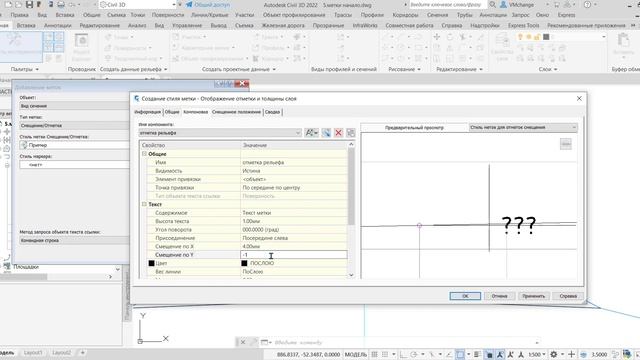Toggle object snap square in status bar

pos(460,354)
